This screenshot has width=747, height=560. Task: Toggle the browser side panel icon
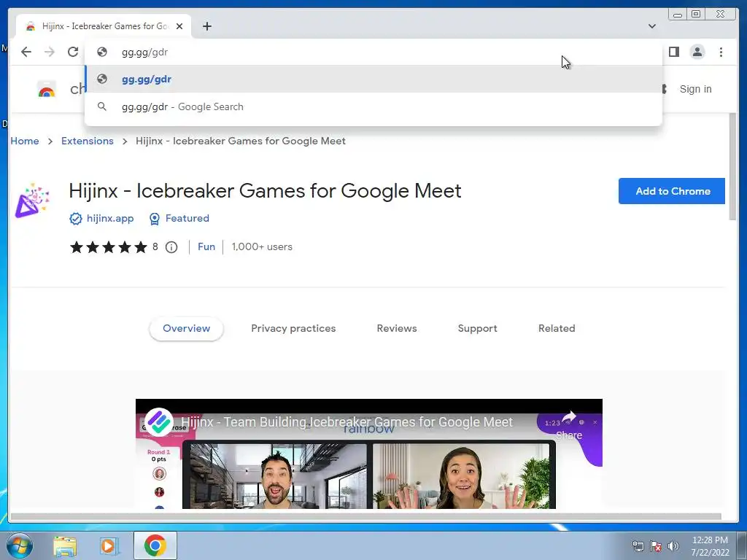[x=673, y=52]
